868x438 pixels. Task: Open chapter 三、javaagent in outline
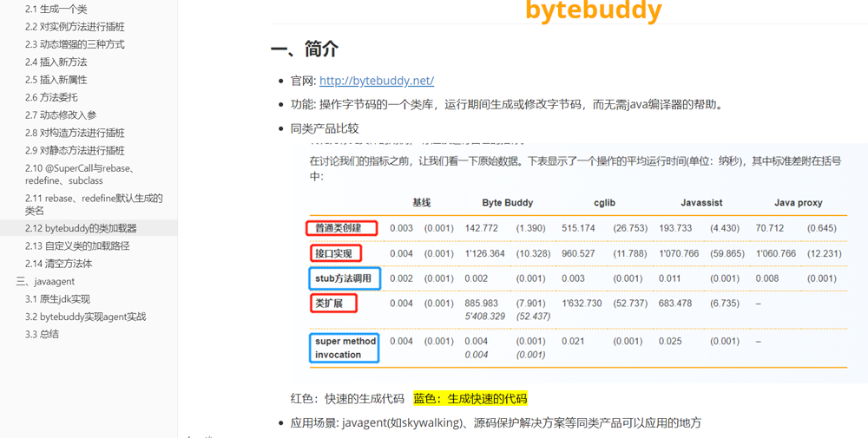(x=45, y=282)
